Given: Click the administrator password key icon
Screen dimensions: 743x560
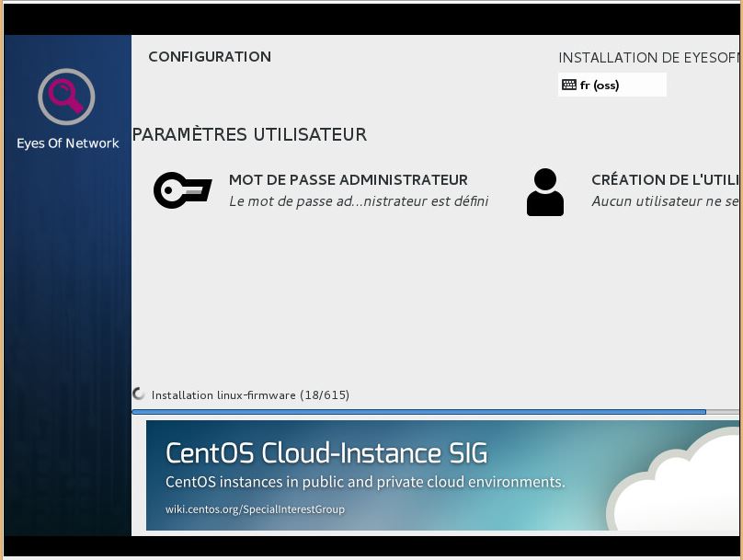Looking at the screenshot, I should click(x=182, y=190).
